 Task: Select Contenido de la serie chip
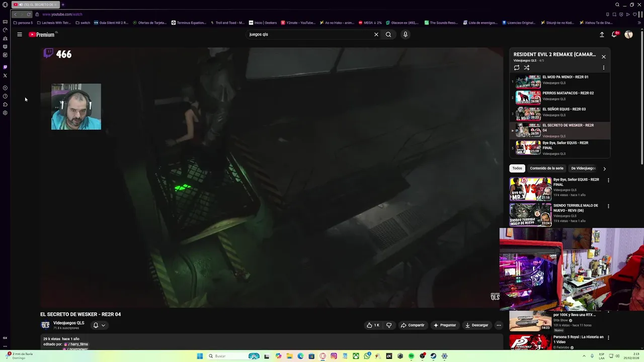(546, 168)
